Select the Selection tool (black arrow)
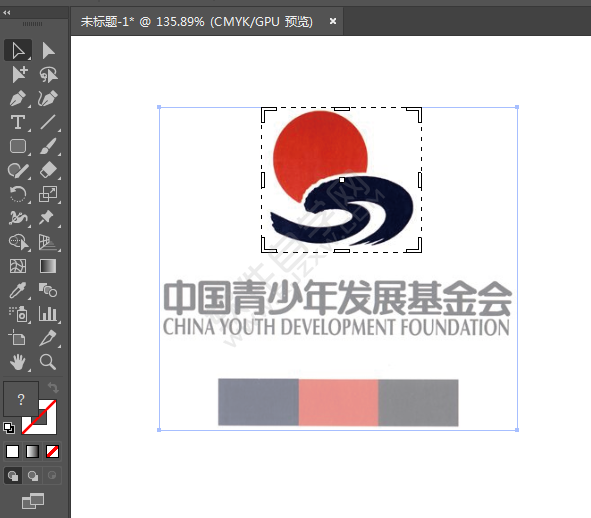Viewport: 591px width, 518px height. [x=18, y=51]
